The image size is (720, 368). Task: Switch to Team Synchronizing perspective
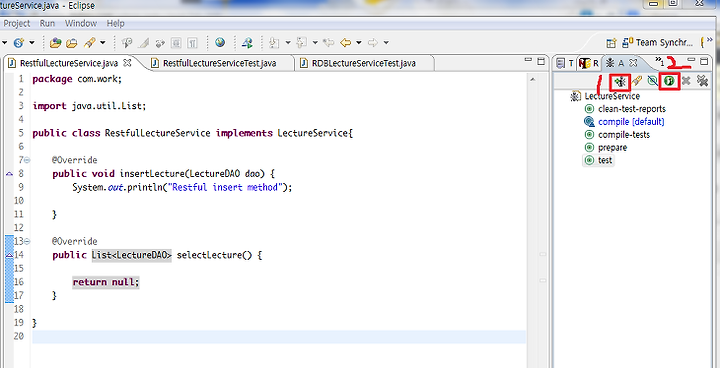tap(657, 43)
